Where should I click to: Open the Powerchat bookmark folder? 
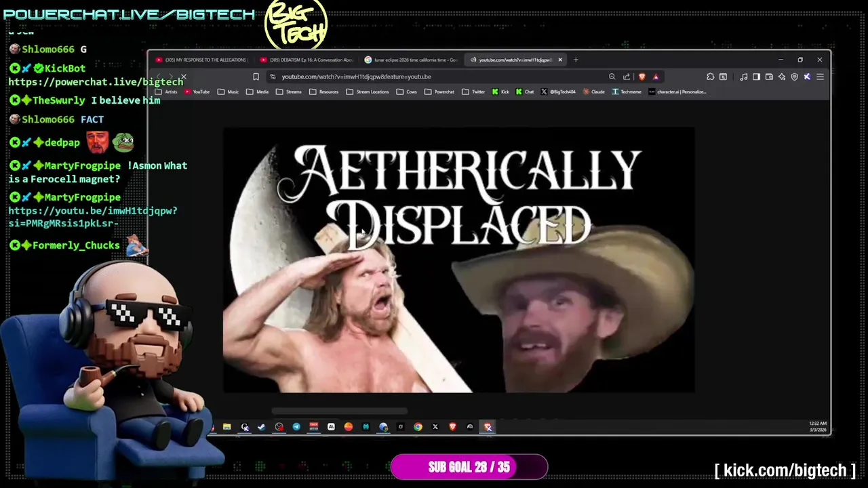tap(439, 91)
